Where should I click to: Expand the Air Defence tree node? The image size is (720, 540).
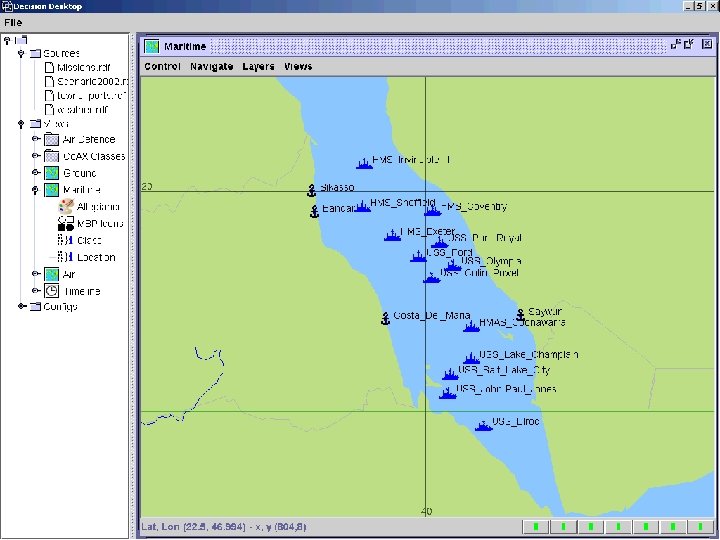(x=35, y=139)
